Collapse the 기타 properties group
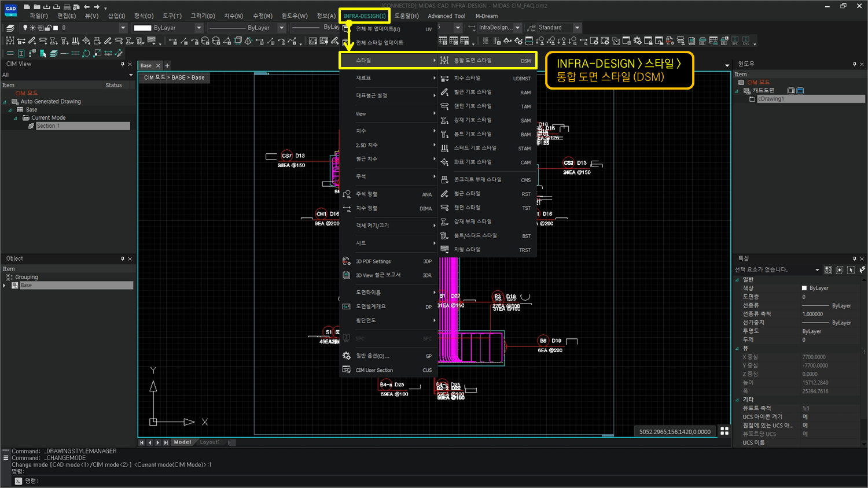The image size is (868, 488). (x=737, y=400)
